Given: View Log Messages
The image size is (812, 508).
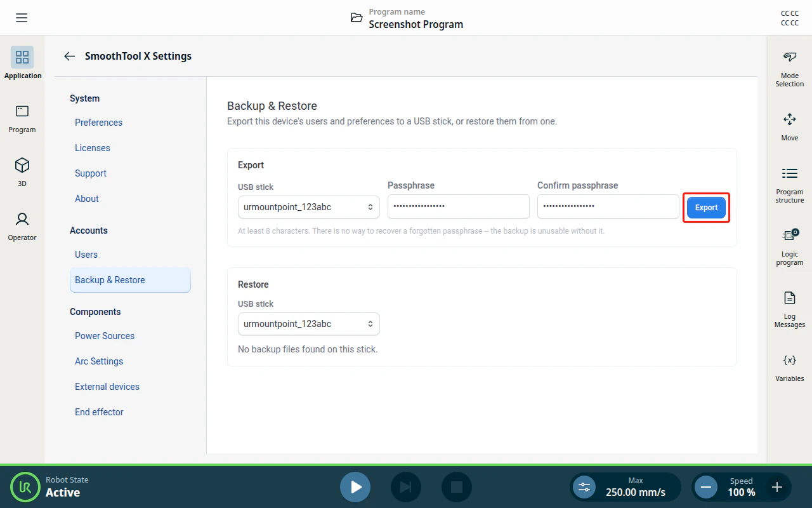Looking at the screenshot, I should [x=790, y=309].
